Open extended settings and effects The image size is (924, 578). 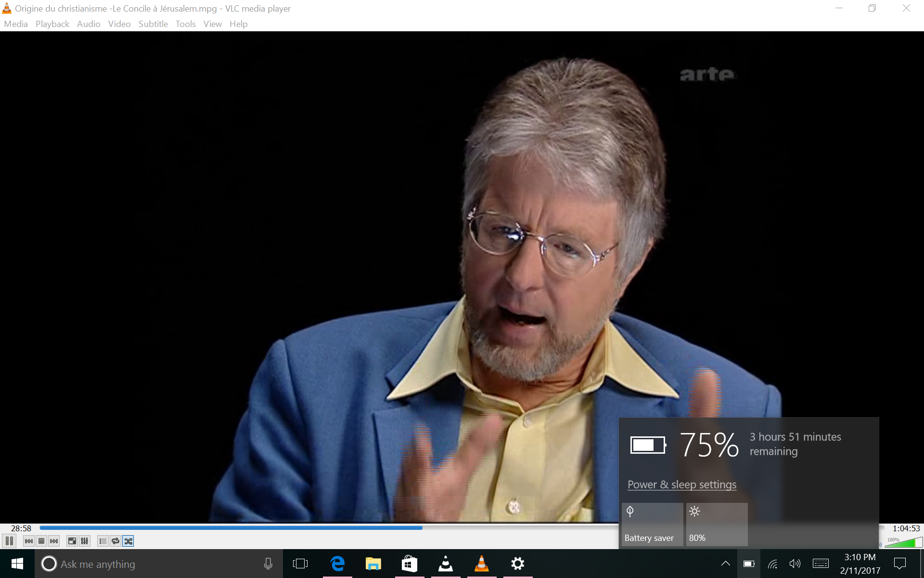tap(84, 541)
